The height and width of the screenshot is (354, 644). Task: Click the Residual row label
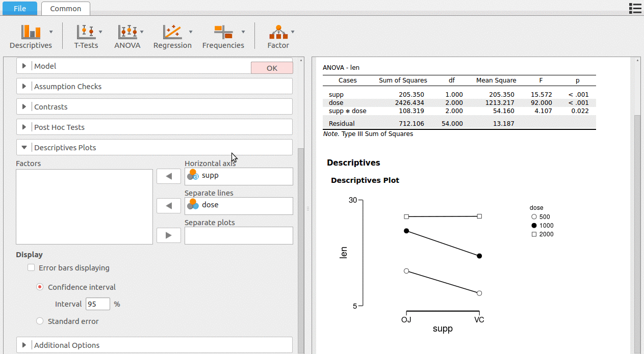click(342, 123)
